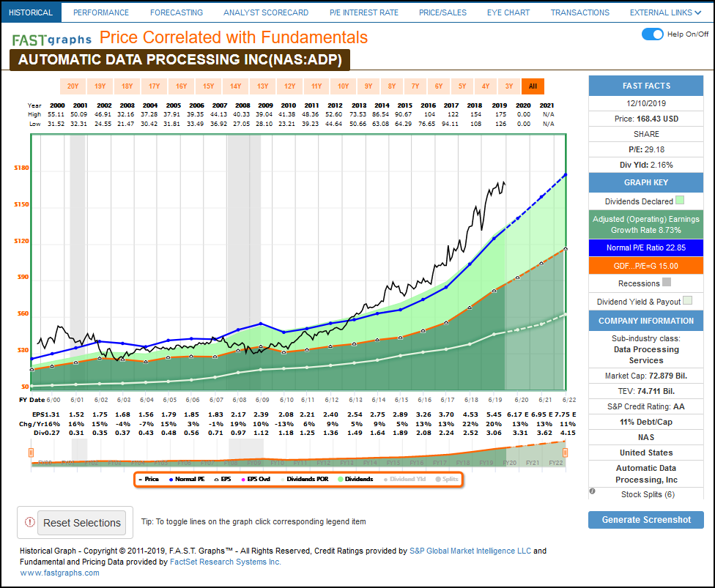Click the Dividends Declared green swatch
The width and height of the screenshot is (715, 588).
tap(679, 201)
